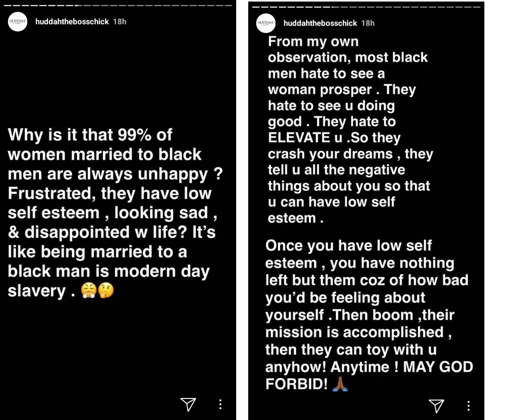Open the three-dot options menu on the left story
Viewport: 519px width, 420px height.
click(x=220, y=404)
